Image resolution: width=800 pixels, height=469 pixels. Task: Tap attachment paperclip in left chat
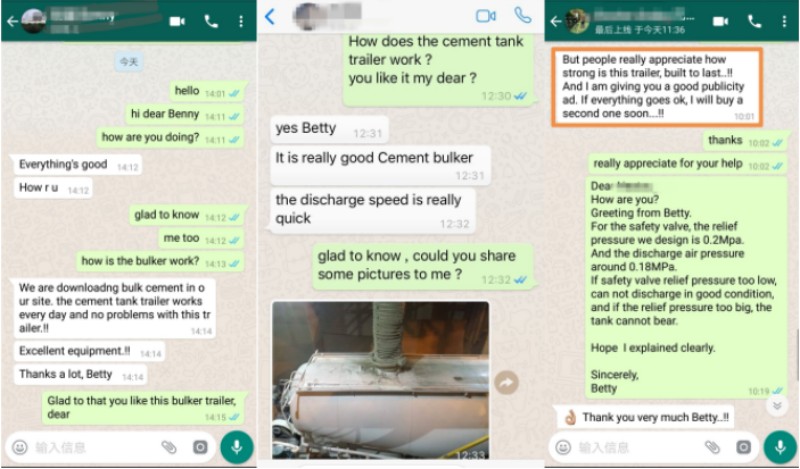(x=169, y=448)
